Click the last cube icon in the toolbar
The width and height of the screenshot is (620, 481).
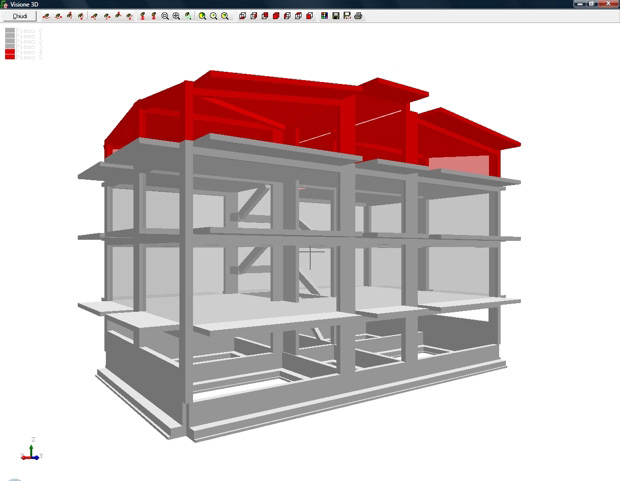coord(310,16)
